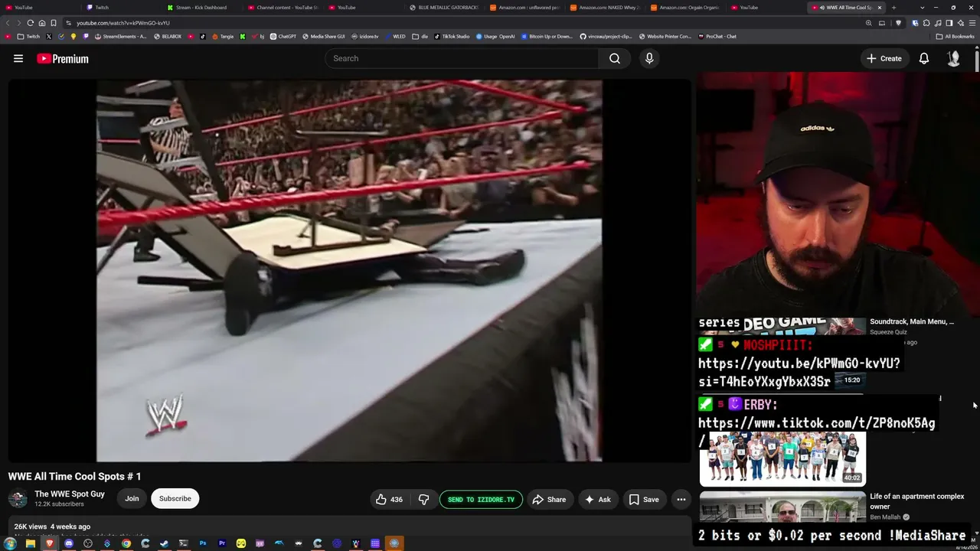Open Website Printer Con... bookmark
980x551 pixels.
pyautogui.click(x=665, y=36)
